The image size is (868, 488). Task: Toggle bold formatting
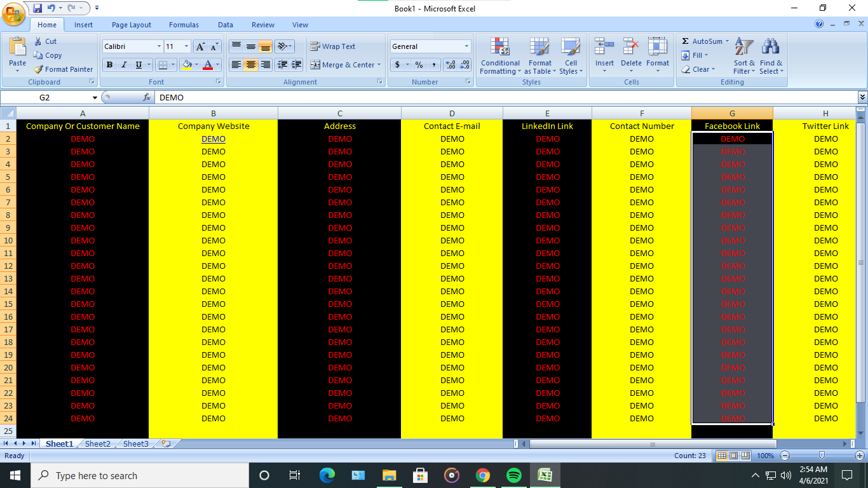(109, 65)
